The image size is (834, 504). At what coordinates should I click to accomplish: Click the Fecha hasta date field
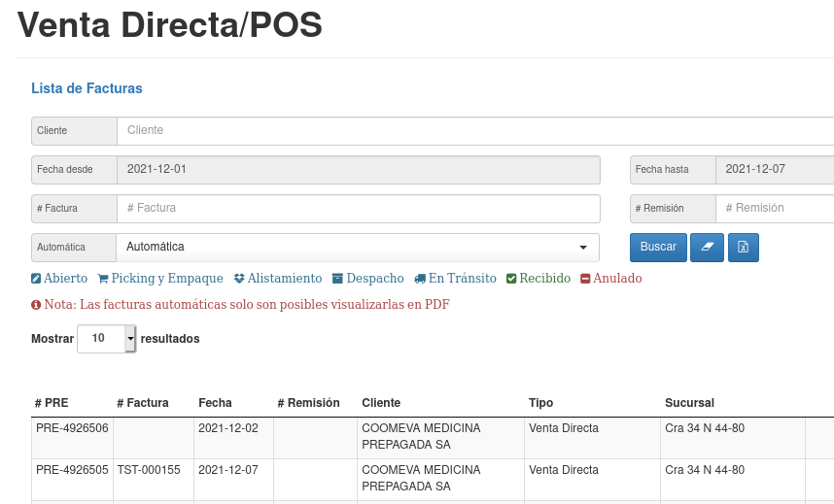click(775, 170)
